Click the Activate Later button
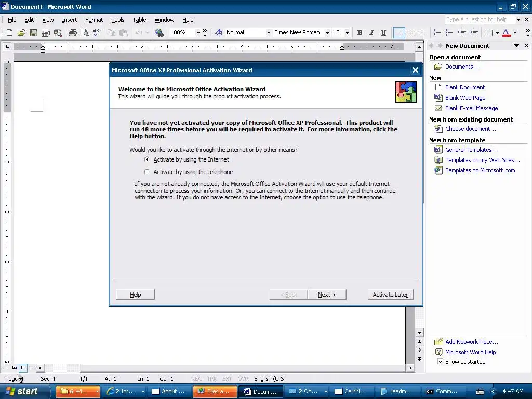This screenshot has width=532, height=399. click(390, 295)
